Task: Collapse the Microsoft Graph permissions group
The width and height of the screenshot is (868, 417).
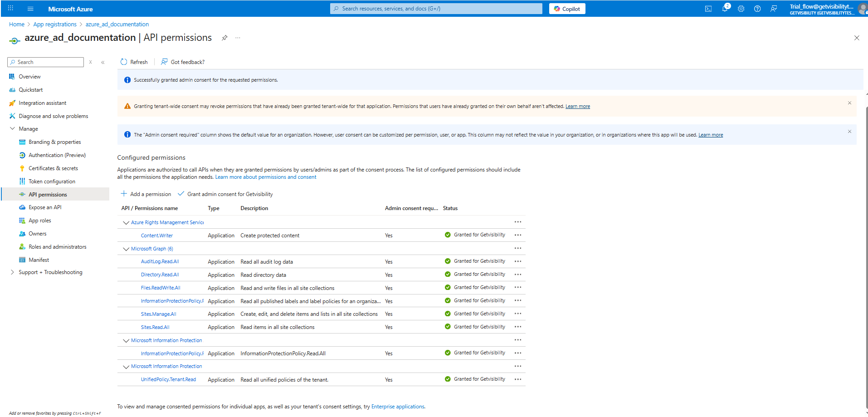Action: 126,249
